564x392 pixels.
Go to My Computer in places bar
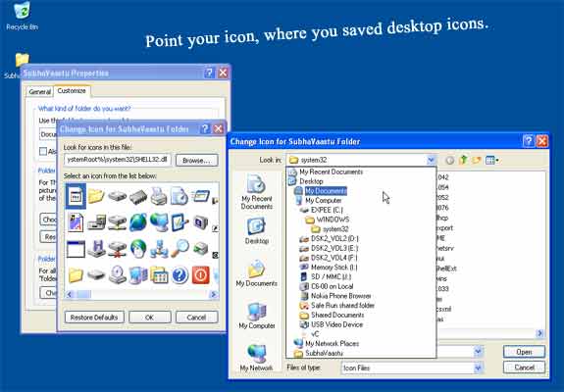256,317
